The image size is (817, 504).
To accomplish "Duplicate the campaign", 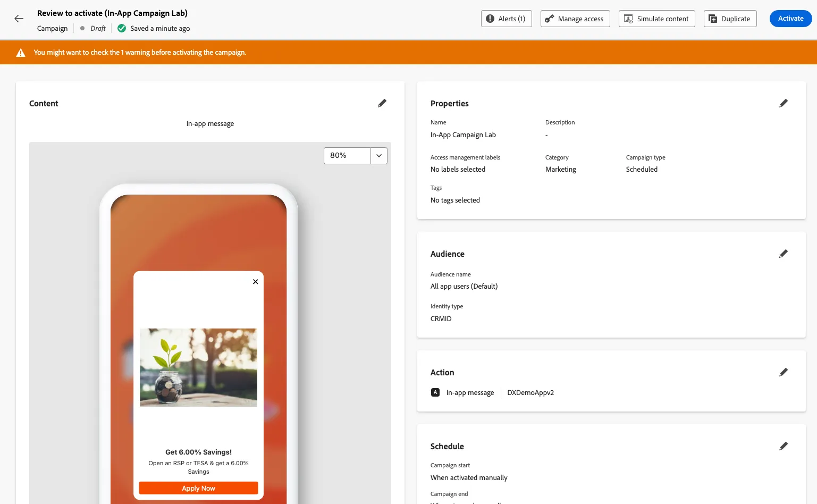I will pyautogui.click(x=730, y=19).
